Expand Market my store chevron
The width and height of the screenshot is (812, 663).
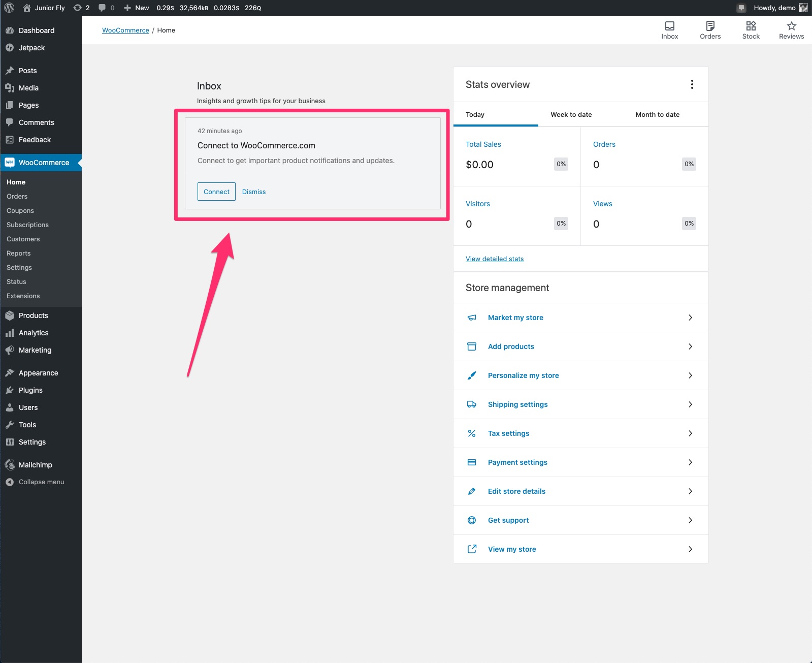(x=690, y=318)
